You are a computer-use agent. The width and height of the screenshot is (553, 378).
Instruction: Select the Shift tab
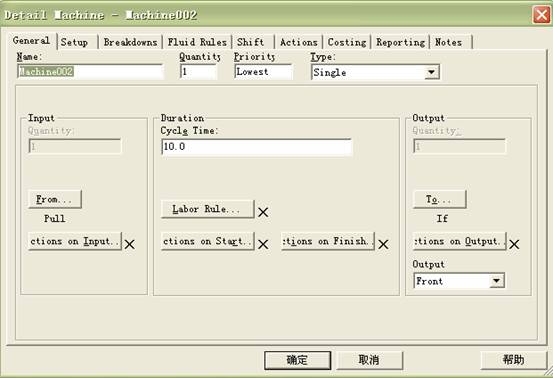tap(250, 42)
